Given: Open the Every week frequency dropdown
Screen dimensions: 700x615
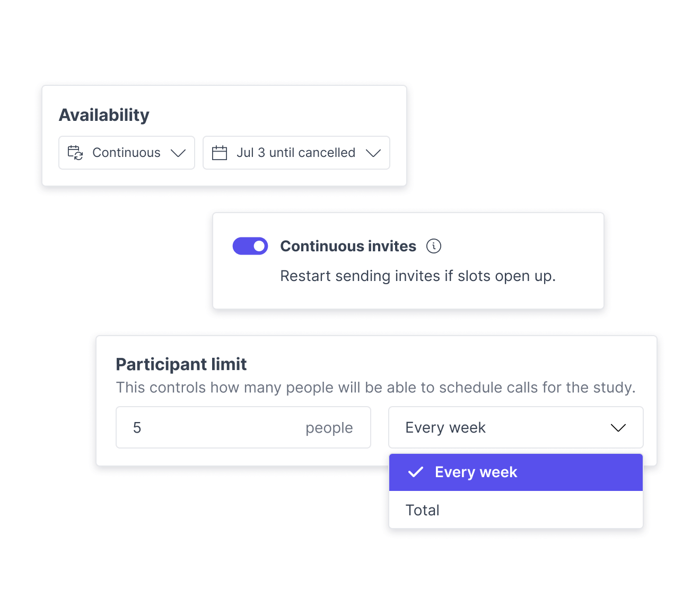Looking at the screenshot, I should click(x=515, y=427).
